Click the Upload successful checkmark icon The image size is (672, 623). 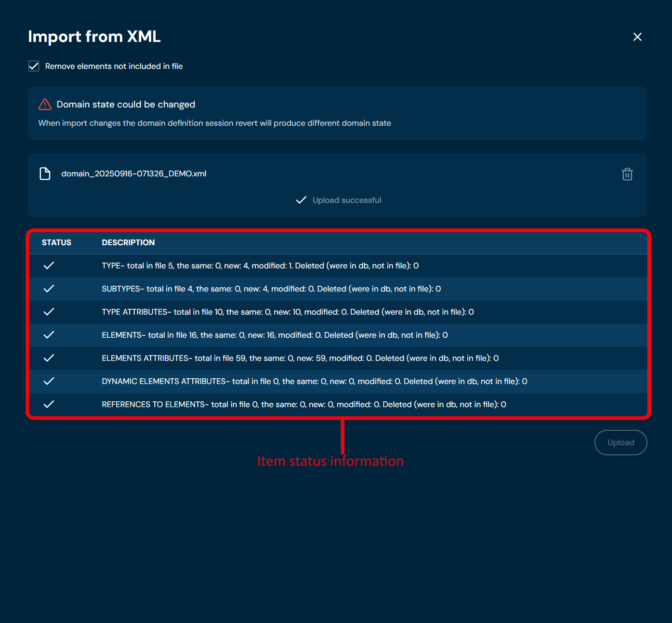coord(301,200)
